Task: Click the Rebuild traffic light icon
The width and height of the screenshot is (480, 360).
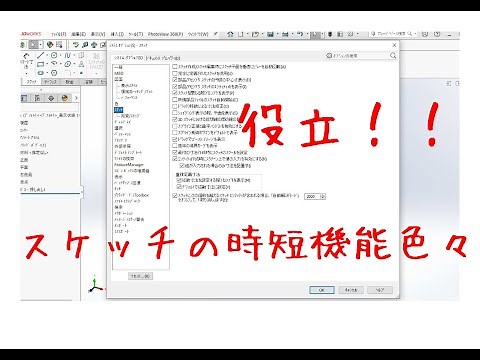Action: tap(330, 34)
